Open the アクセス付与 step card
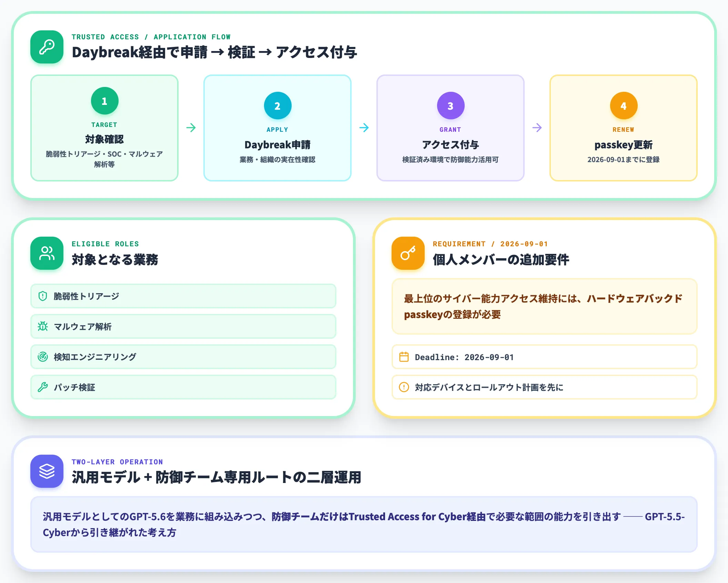This screenshot has height=583, width=728. pos(451,128)
